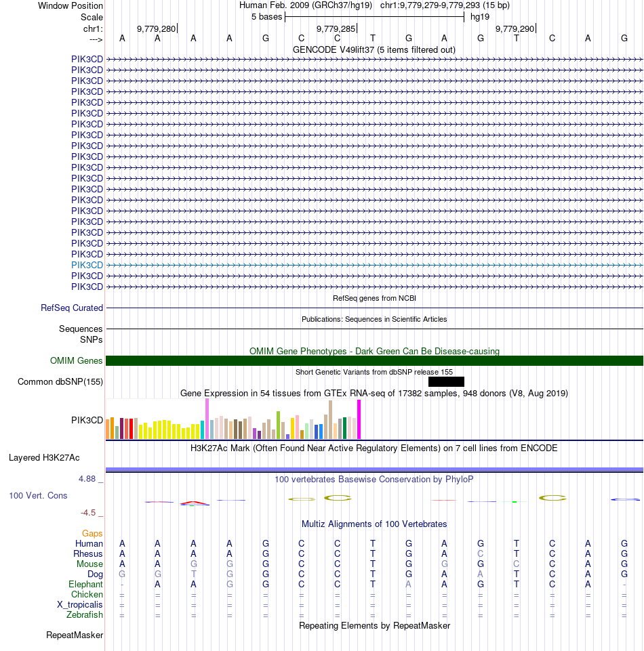Click the '5 bases' scale label
The height and width of the screenshot is (651, 644).
[266, 17]
